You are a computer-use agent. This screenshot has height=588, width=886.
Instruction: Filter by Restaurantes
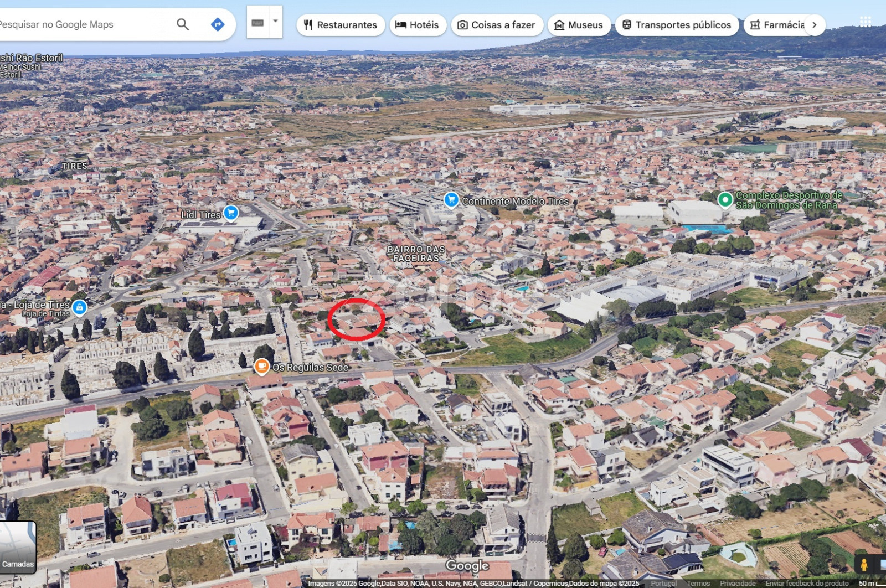click(x=341, y=25)
